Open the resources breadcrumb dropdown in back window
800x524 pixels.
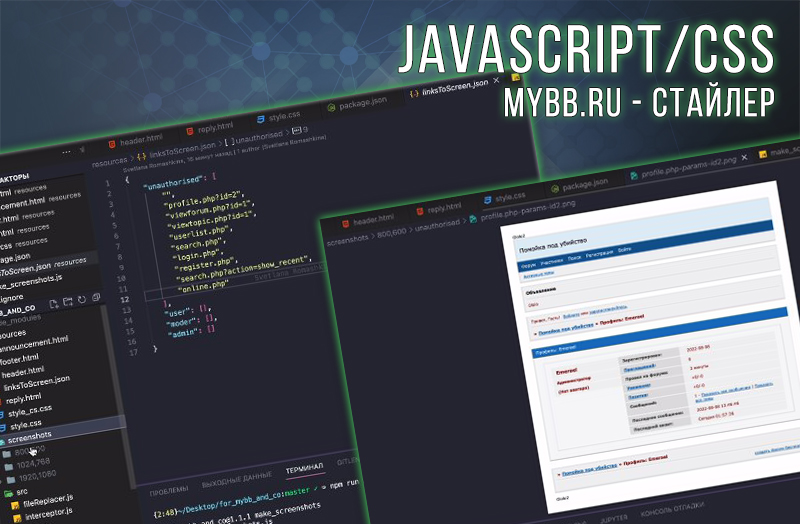pos(109,162)
